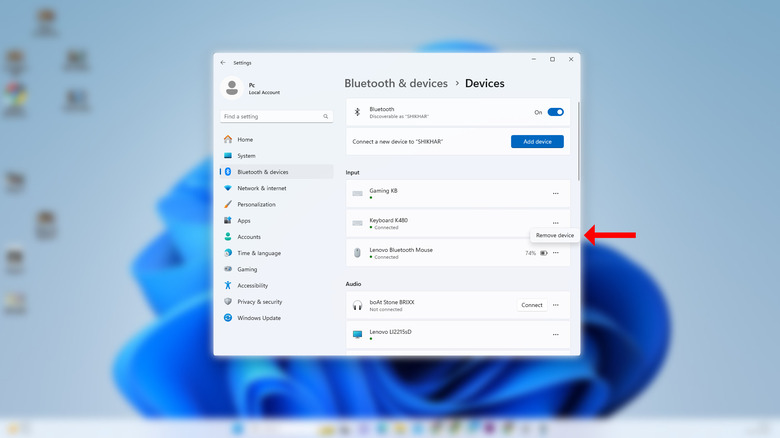Open more options for Gaming KB
The width and height of the screenshot is (780, 438).
[x=556, y=194]
